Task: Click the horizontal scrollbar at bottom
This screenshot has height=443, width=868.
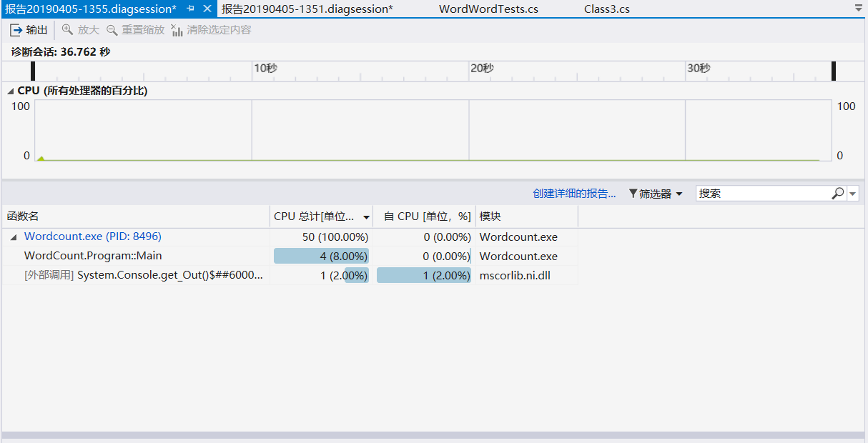Action: [433, 434]
